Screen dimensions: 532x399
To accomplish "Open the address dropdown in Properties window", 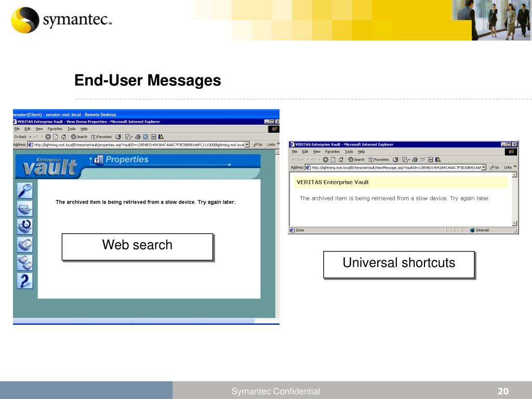I will coord(247,144).
